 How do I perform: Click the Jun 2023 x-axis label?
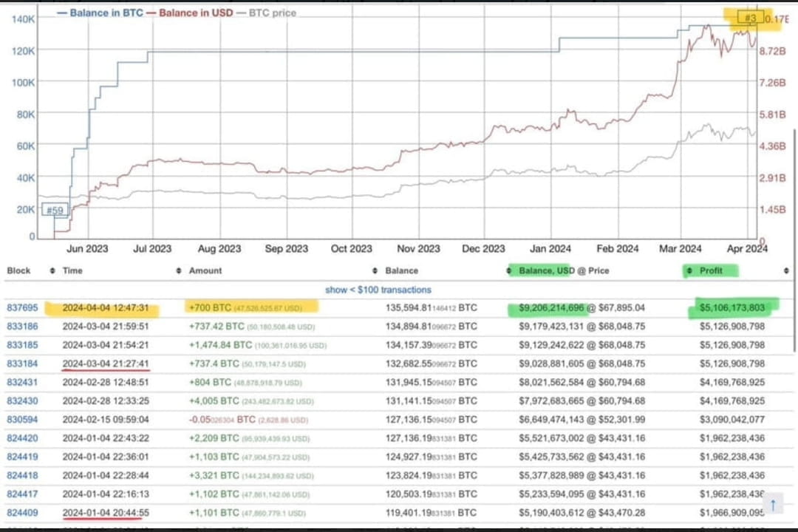click(87, 248)
